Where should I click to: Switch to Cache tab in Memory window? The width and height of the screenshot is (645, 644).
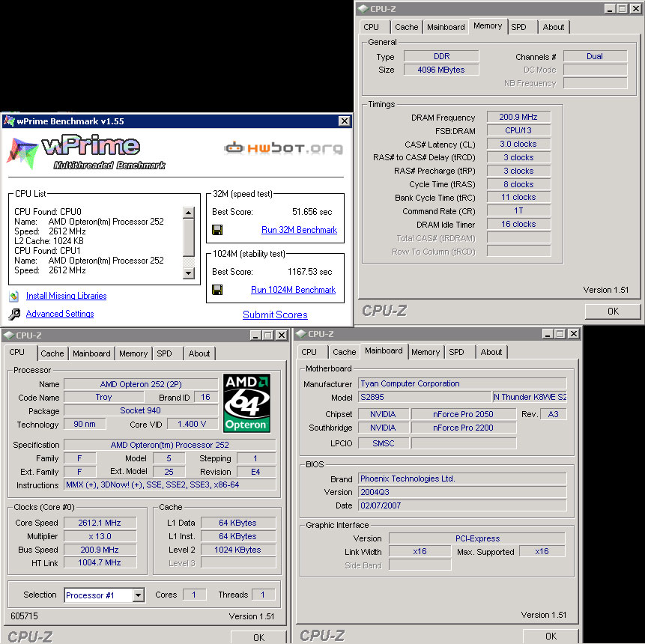coord(406,27)
